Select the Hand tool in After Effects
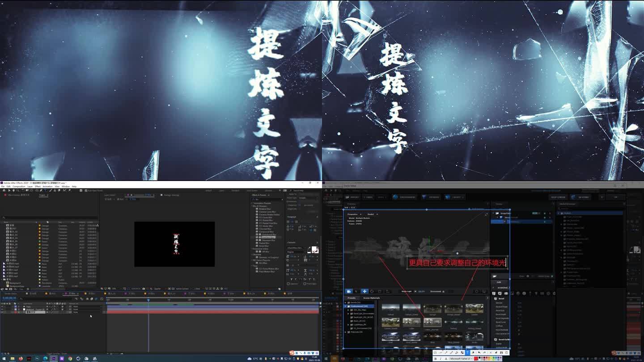The height and width of the screenshot is (362, 644). click(x=13, y=190)
